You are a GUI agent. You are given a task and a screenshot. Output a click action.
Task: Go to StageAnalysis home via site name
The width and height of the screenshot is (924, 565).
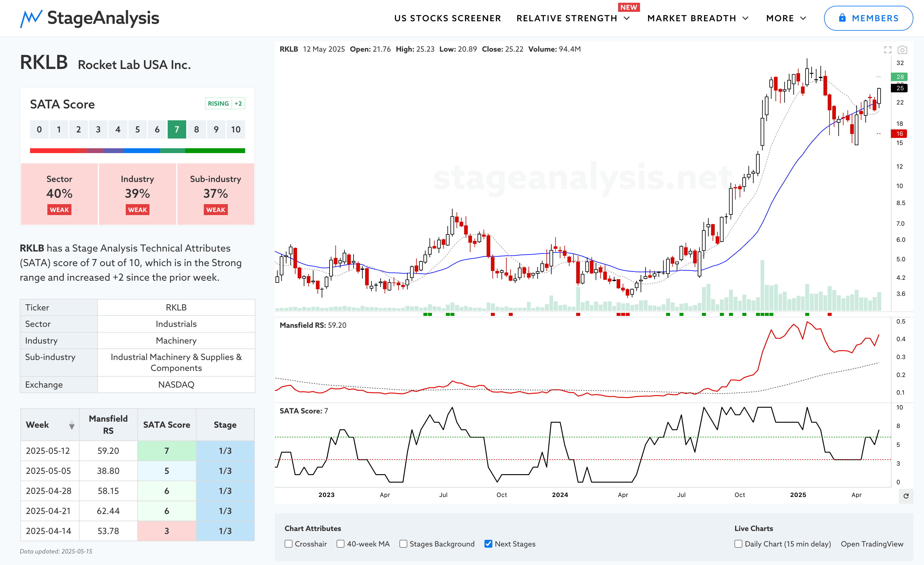(103, 18)
